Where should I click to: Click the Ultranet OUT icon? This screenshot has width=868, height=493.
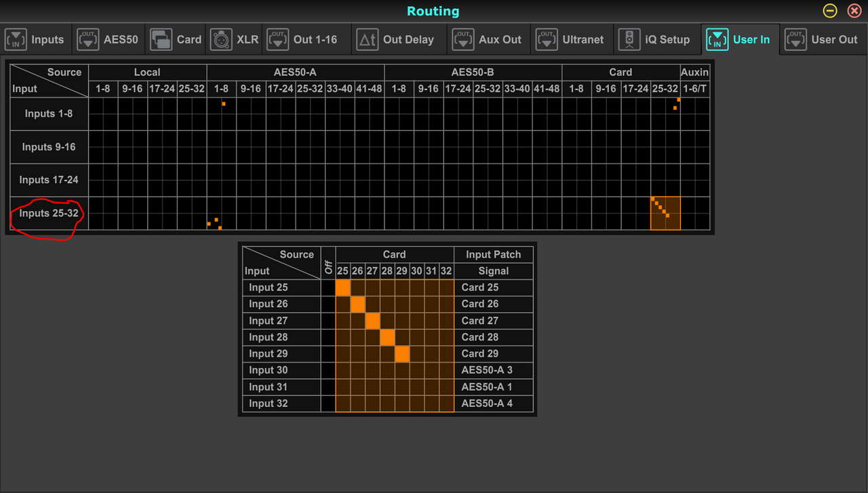(x=547, y=39)
